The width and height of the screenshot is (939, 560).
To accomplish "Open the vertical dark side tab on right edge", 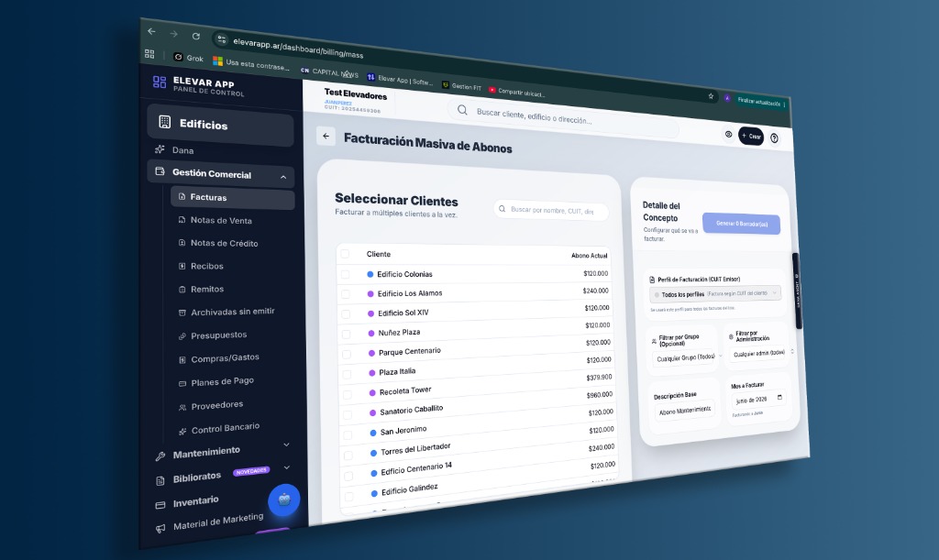I will 797,291.
